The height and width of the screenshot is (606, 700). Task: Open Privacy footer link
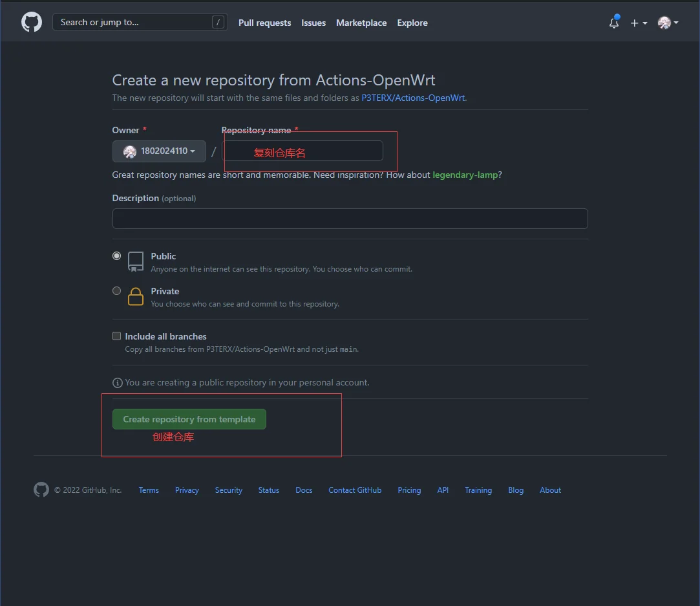point(187,490)
